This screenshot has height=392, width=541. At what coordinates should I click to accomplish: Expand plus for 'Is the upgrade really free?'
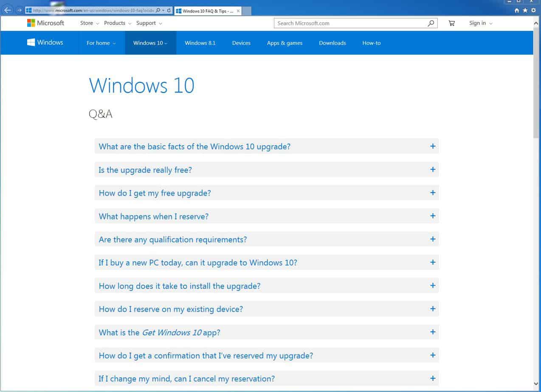(433, 169)
